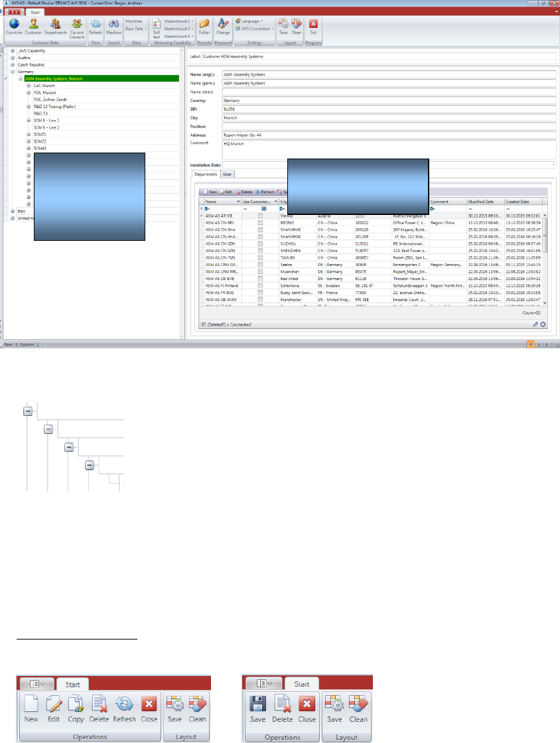560x743 pixels.
Task: Expand the _AVS Capability tree node
Action: 13,50
